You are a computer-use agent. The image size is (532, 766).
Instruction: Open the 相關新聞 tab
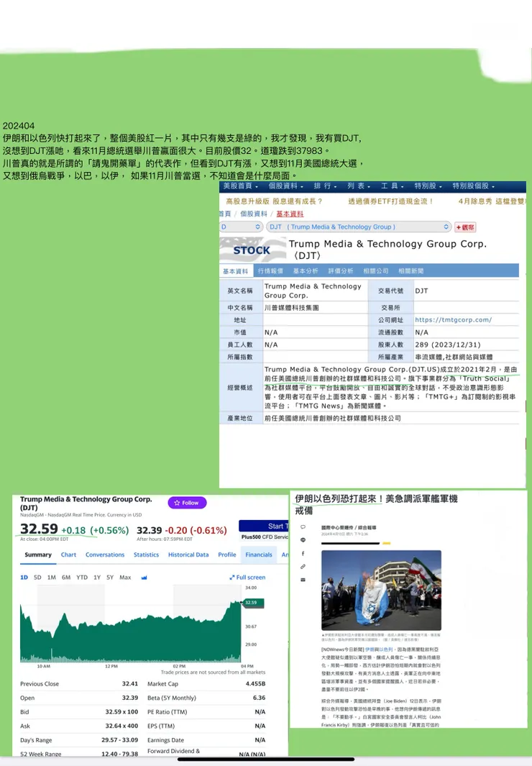click(411, 271)
